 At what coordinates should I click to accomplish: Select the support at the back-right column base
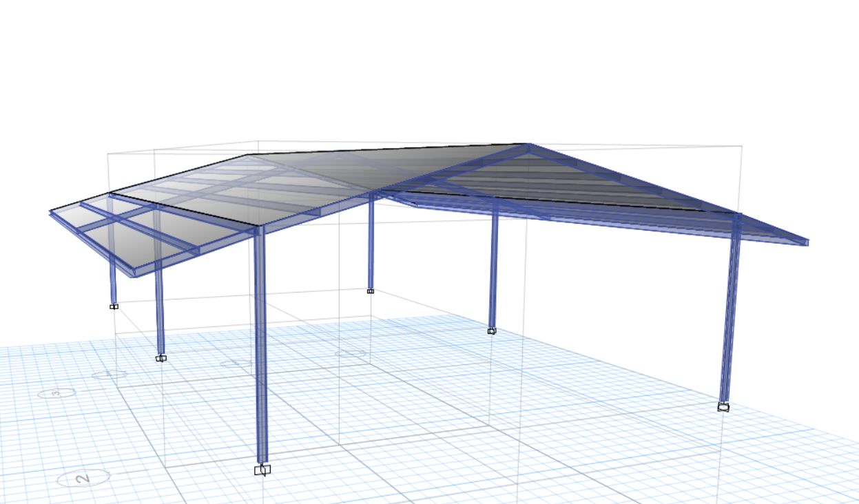point(492,331)
